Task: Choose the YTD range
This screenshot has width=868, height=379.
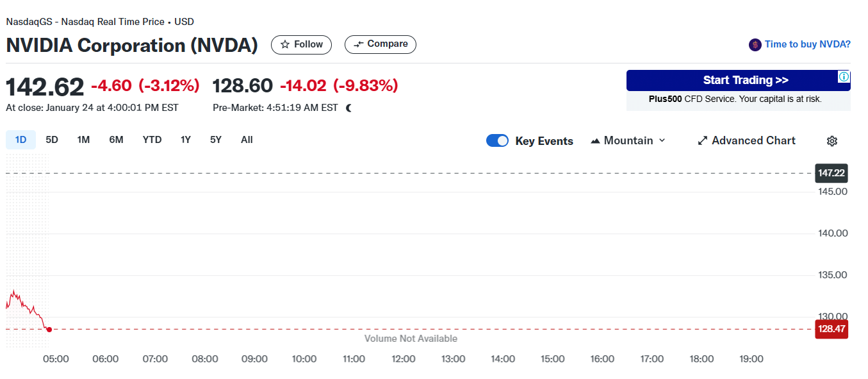Action: coord(152,140)
